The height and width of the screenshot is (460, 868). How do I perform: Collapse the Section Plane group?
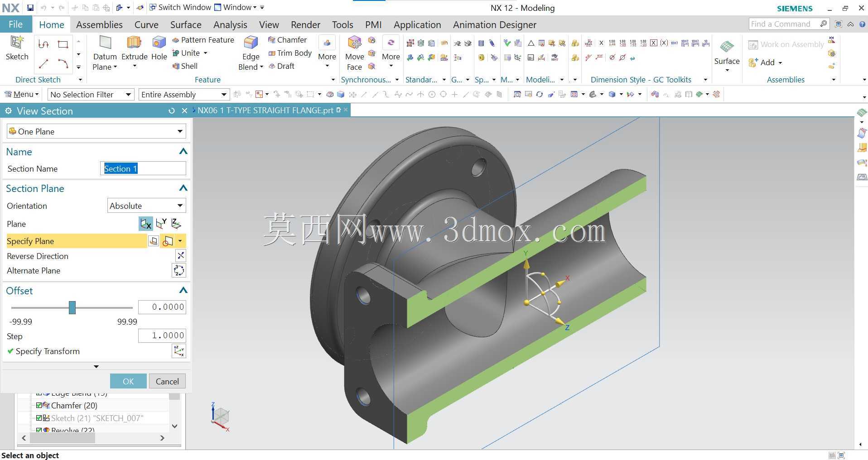pyautogui.click(x=183, y=188)
